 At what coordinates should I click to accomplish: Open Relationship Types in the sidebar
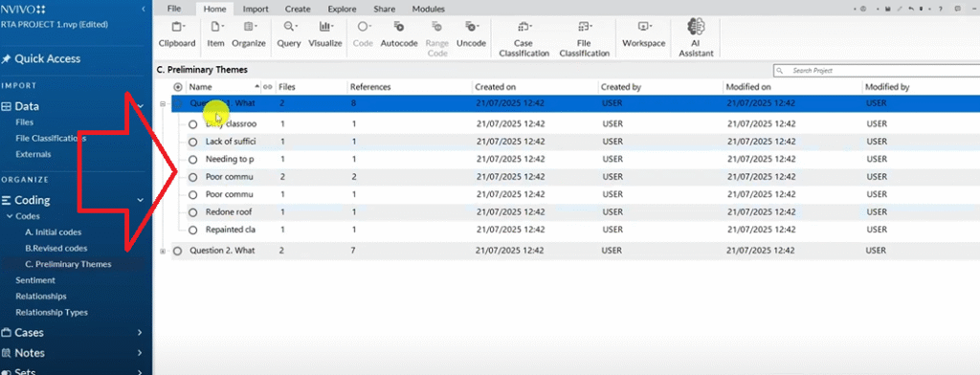point(52,312)
